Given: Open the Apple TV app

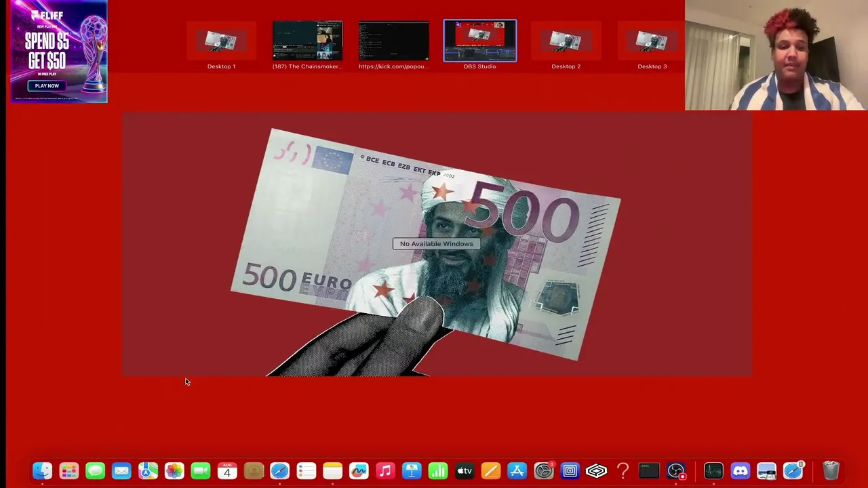Looking at the screenshot, I should [465, 470].
